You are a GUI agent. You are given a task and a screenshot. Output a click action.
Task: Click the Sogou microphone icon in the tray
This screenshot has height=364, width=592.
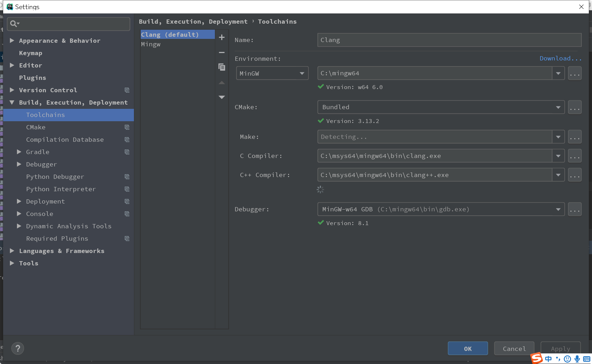[x=577, y=359]
